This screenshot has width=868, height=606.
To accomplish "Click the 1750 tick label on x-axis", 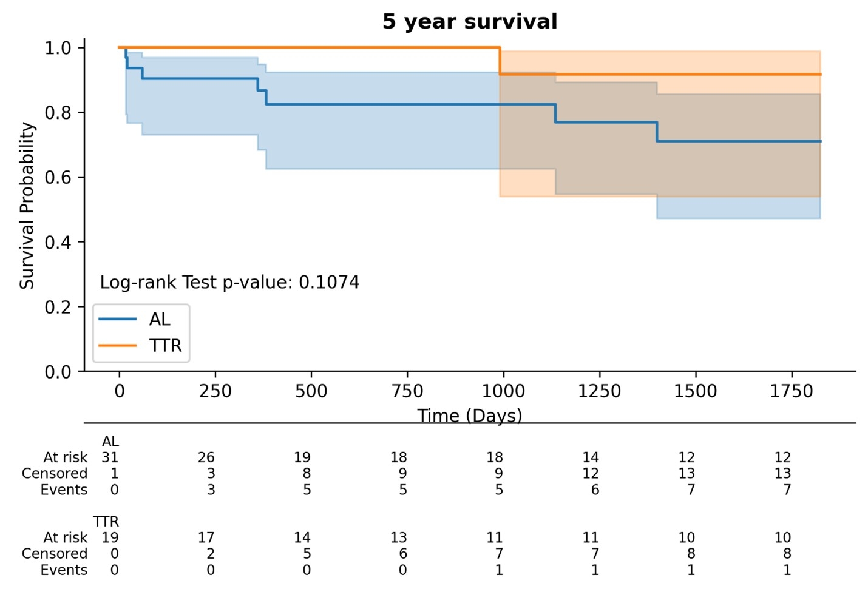I will click(792, 391).
